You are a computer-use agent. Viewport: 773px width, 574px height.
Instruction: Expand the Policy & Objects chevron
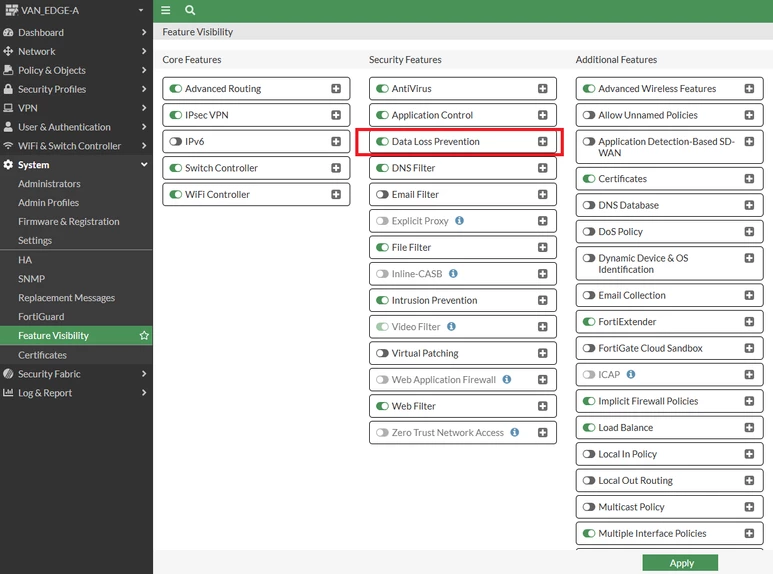[x=144, y=70]
